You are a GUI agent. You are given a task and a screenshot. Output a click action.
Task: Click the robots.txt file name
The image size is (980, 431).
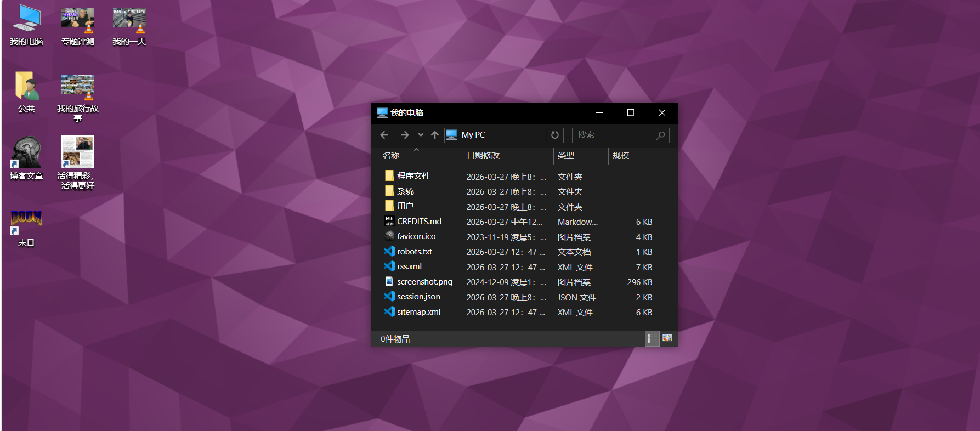pos(415,252)
